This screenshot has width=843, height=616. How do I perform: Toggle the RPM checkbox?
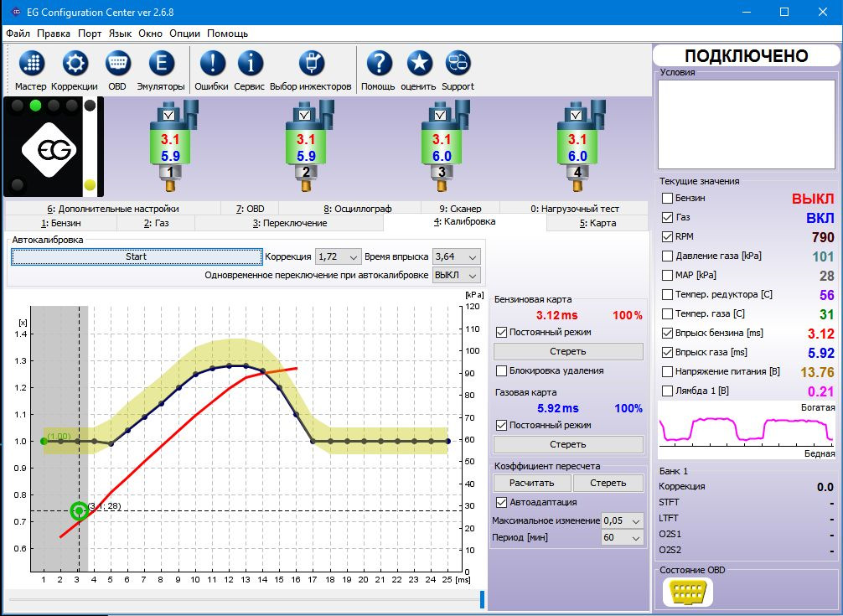point(667,236)
